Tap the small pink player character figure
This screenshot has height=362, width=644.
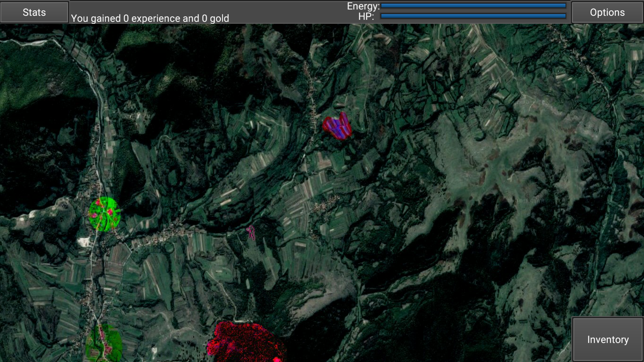(x=251, y=232)
